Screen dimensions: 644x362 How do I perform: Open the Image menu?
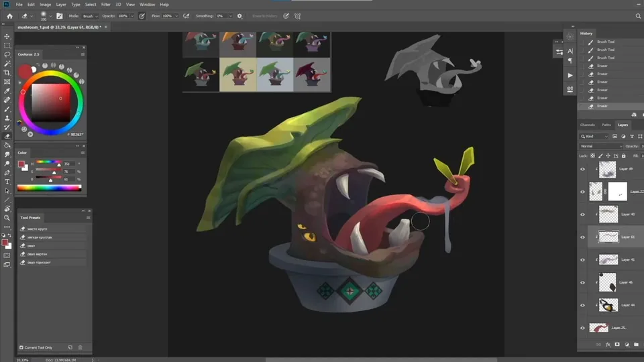pos(45,5)
